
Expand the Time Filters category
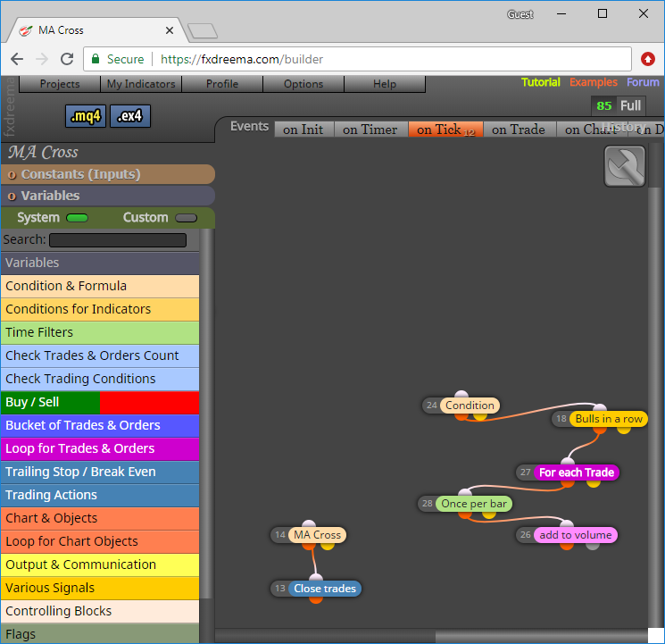click(100, 332)
